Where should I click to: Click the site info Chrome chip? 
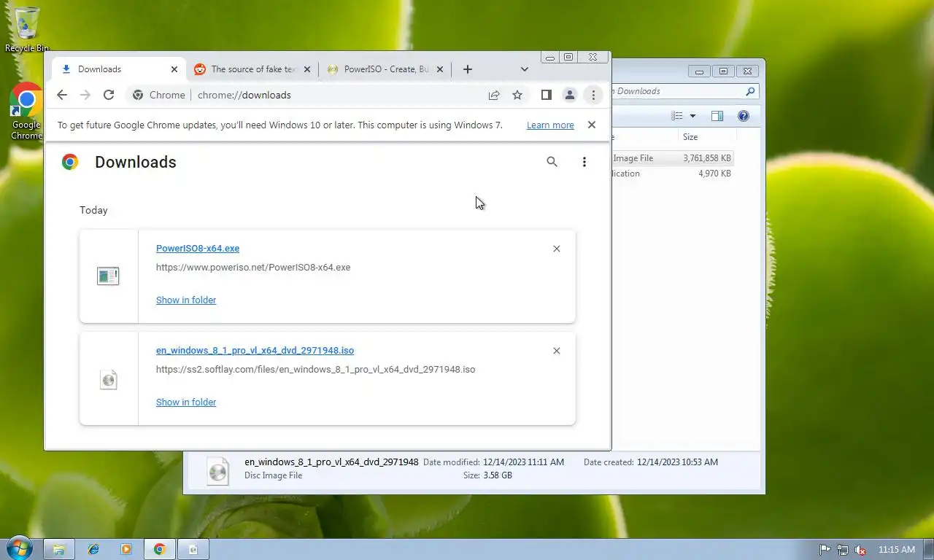[x=158, y=95]
